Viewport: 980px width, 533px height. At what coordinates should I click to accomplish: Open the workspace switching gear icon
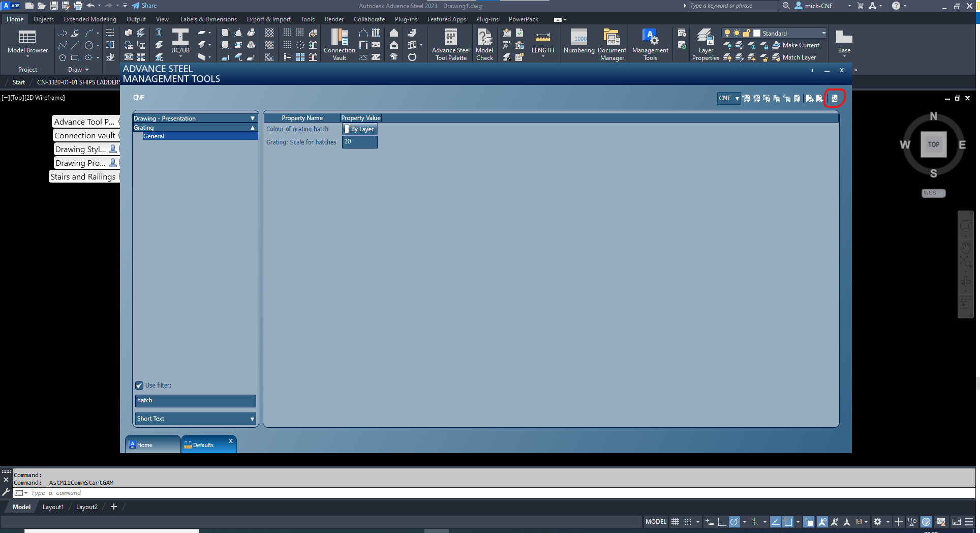[x=877, y=522]
